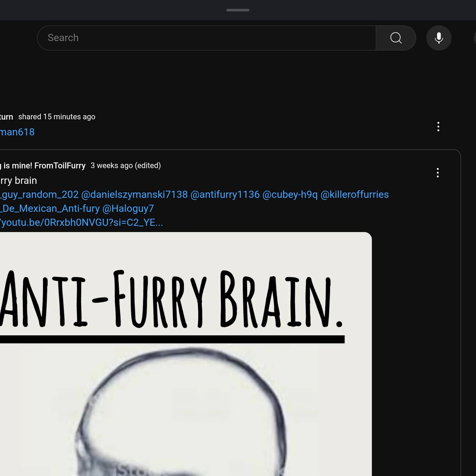Visit @cubey-h9q channel mention

tap(290, 195)
